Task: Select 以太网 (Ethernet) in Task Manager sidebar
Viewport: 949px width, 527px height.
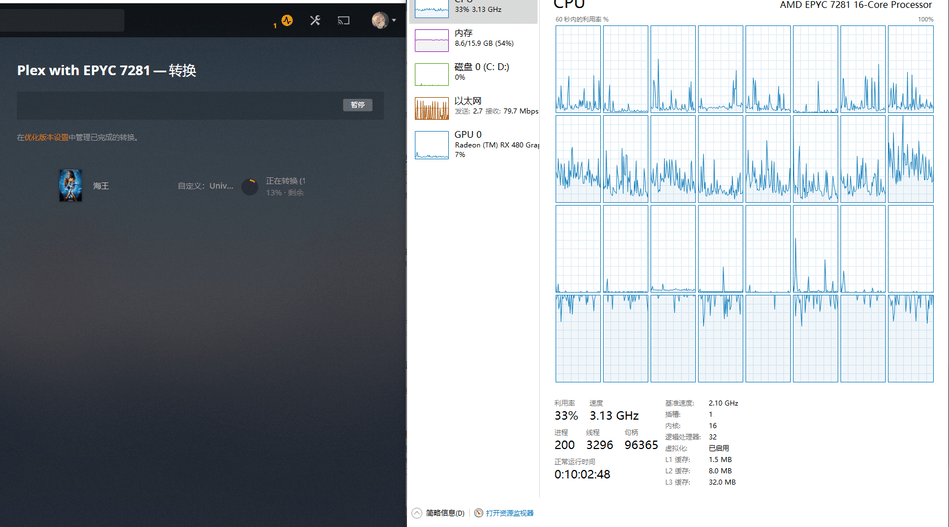Action: click(473, 108)
